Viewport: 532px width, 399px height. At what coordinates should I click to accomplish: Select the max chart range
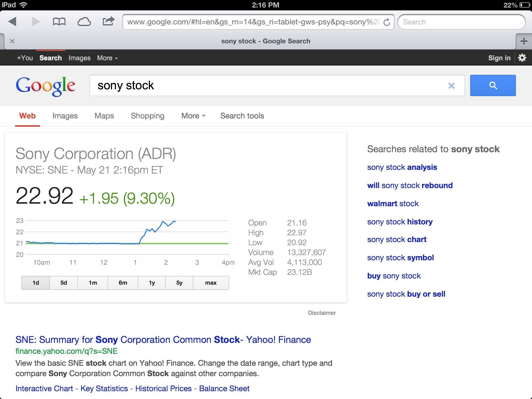click(211, 283)
